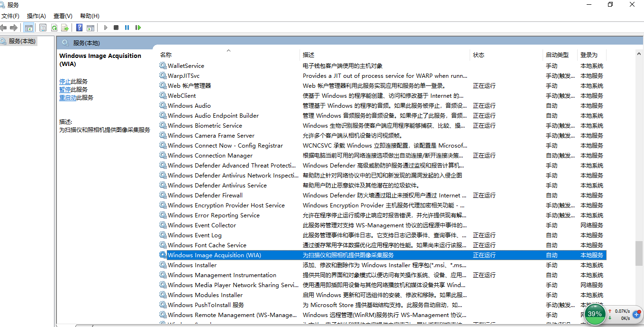This screenshot has height=327, width=644.
Task: Pause the service with the Pause icon
Action: [127, 28]
